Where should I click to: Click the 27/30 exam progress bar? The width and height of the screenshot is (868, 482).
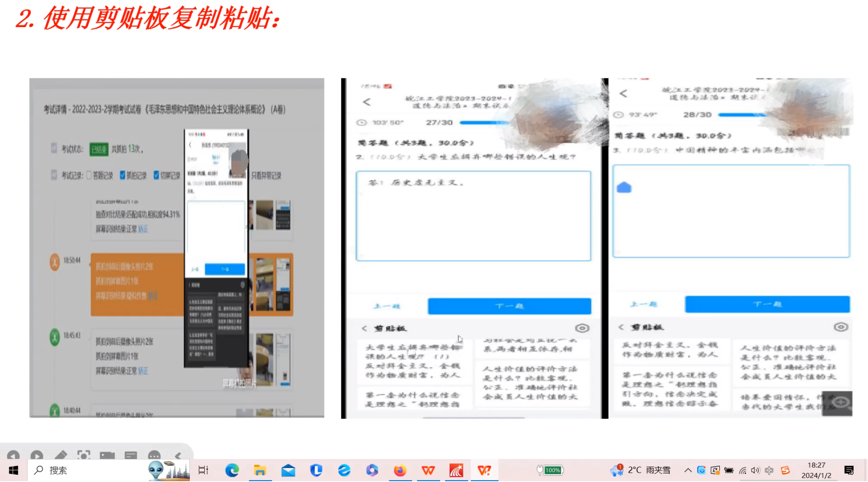483,122
